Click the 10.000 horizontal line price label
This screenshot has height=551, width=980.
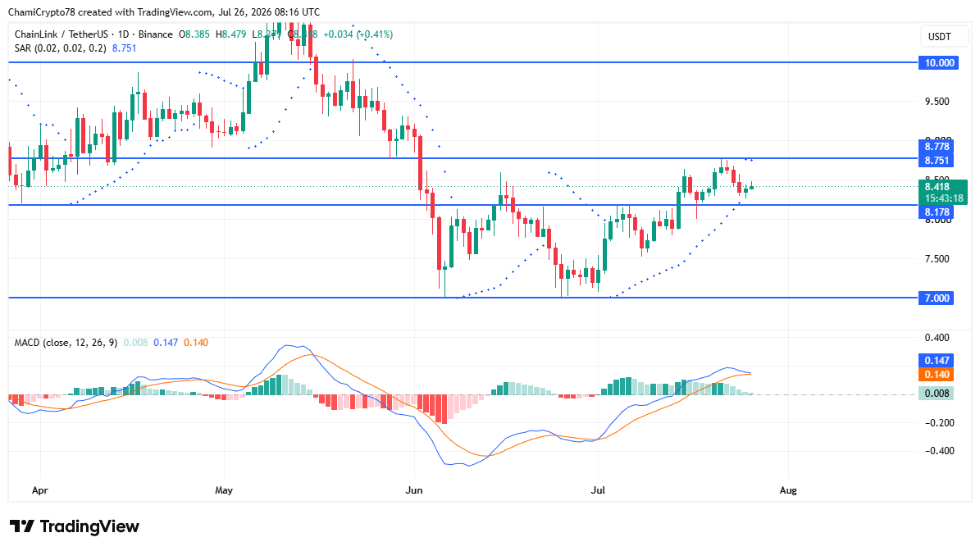coord(938,62)
